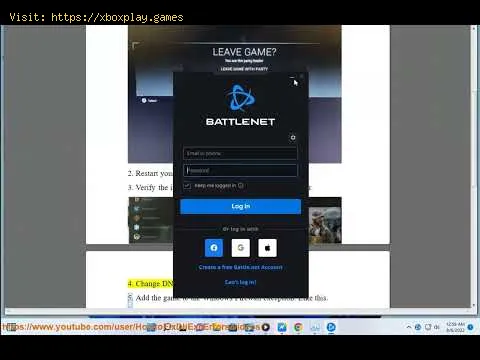
Task: Click document scrollbar down arrow
Action: [x=474, y=305]
